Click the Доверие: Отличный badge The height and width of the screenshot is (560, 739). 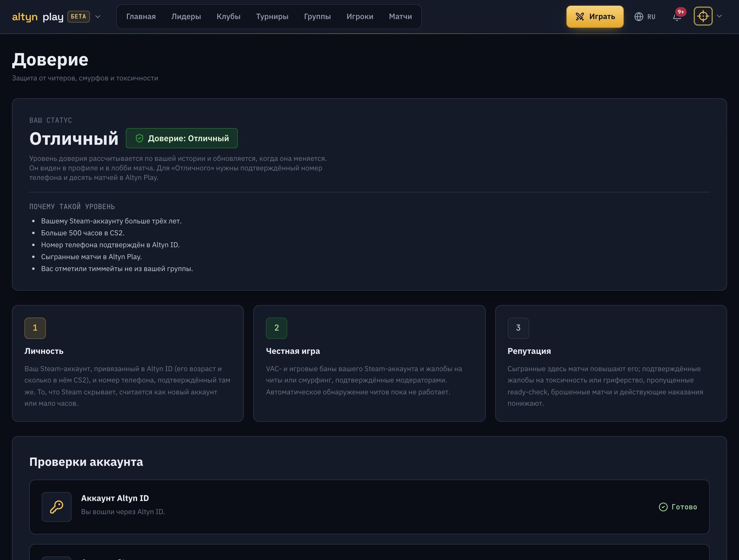coord(182,138)
